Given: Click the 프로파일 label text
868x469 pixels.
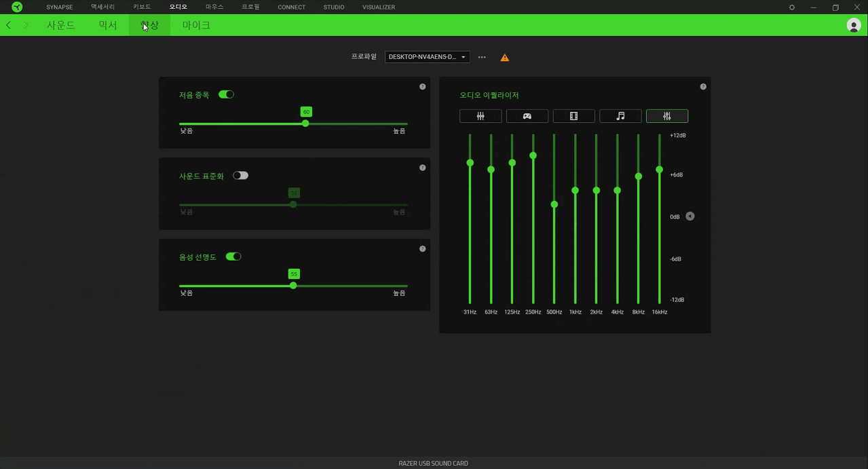Looking at the screenshot, I should click(364, 57).
